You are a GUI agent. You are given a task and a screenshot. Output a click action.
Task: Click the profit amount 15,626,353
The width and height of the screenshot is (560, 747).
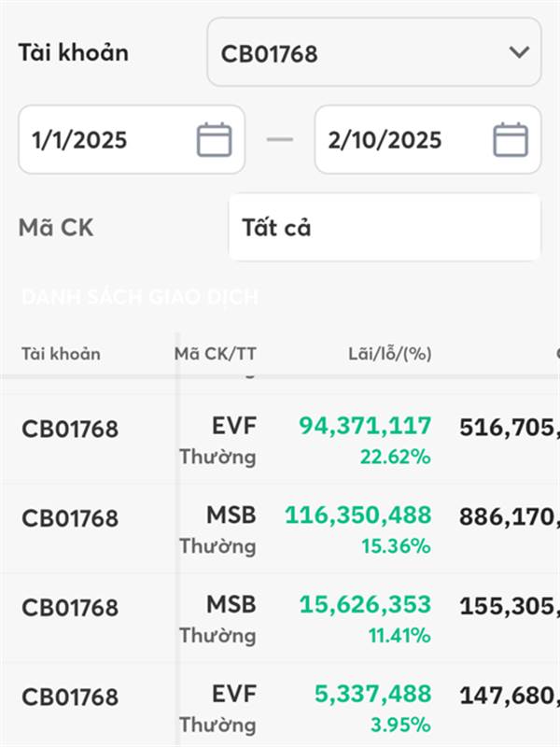(x=365, y=605)
